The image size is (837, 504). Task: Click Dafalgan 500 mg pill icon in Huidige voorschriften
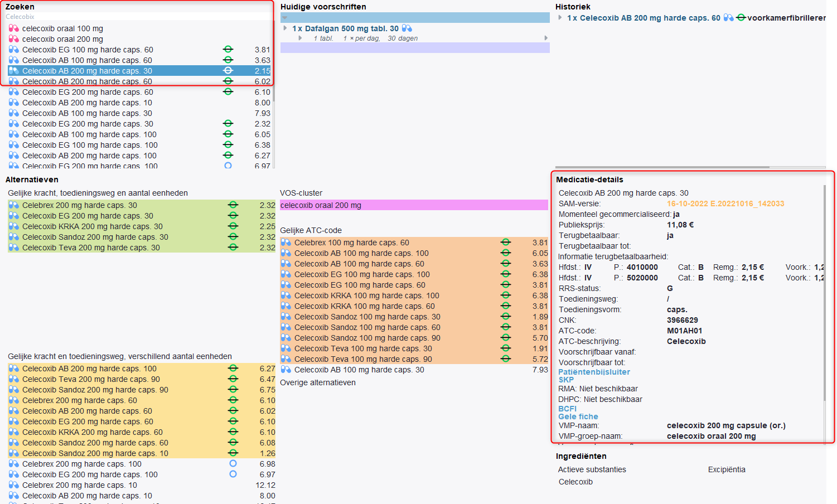coord(407,28)
